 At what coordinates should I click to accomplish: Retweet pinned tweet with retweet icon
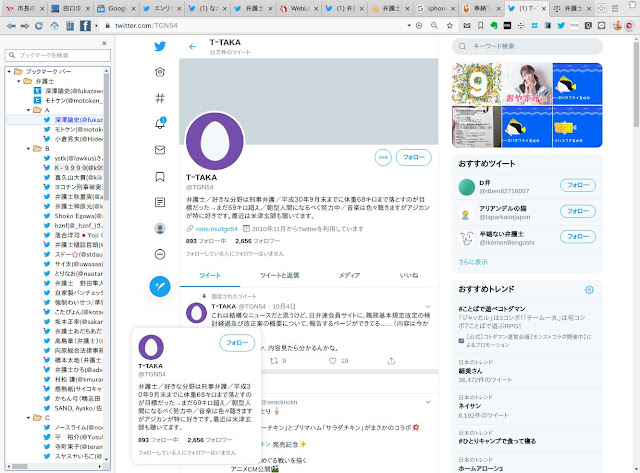pyautogui.click(x=274, y=361)
